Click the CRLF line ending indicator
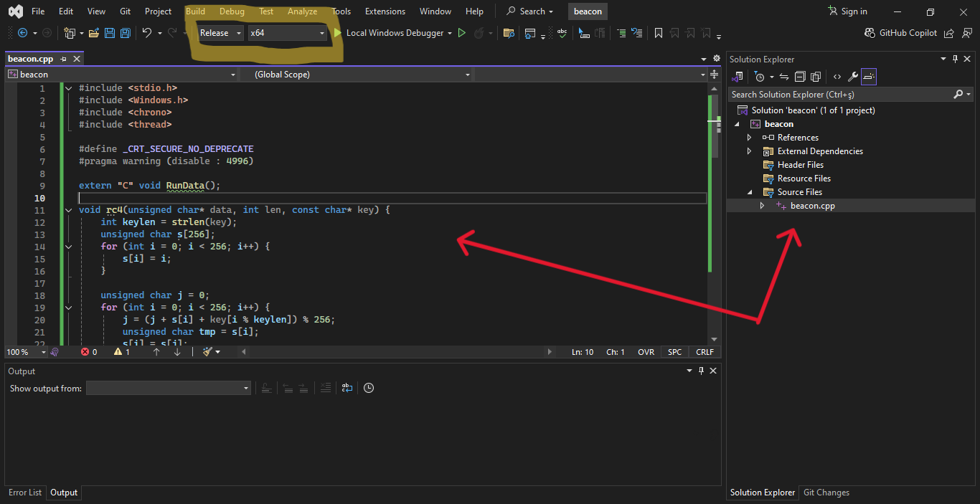Image resolution: width=980 pixels, height=504 pixels. [705, 352]
